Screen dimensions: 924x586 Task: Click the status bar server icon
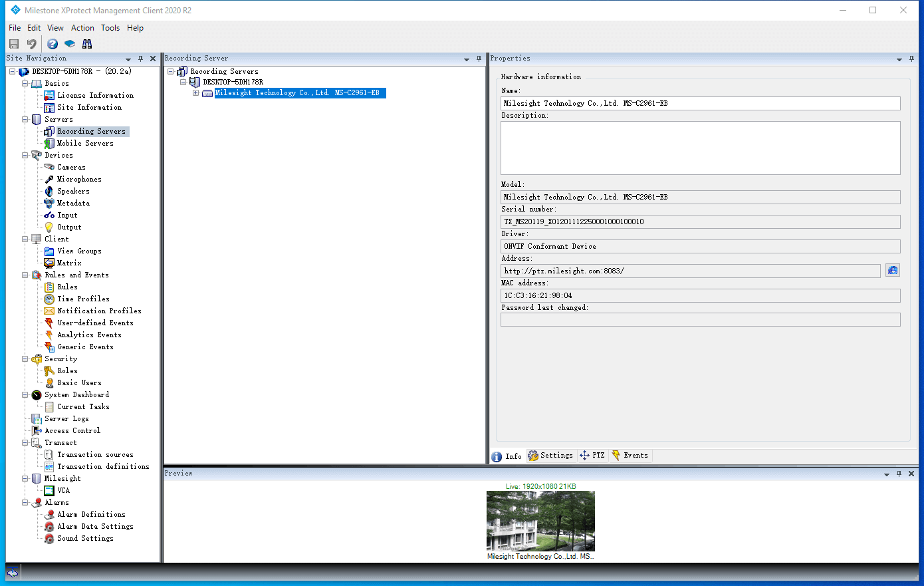pos(13,573)
